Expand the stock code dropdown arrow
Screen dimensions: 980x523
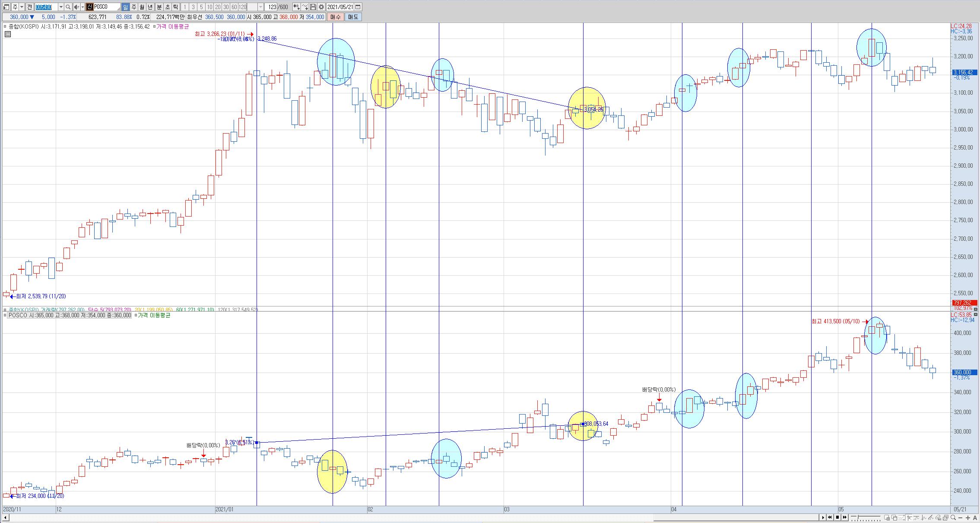[x=61, y=7]
